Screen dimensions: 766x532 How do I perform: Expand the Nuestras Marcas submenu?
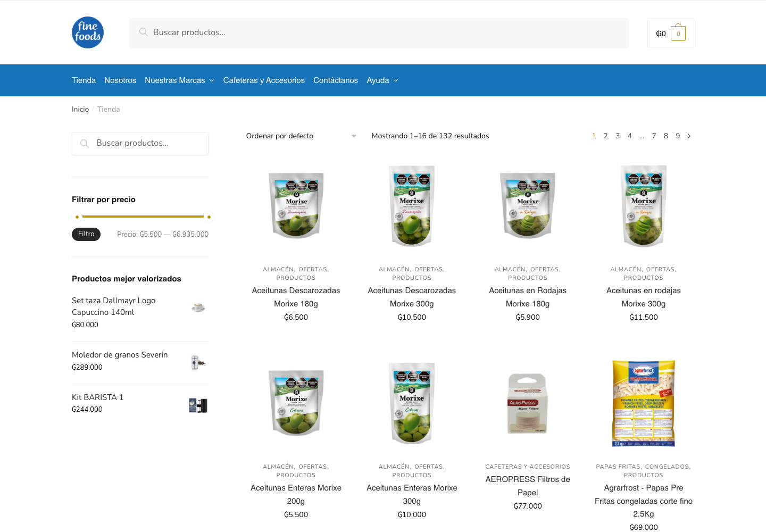212,80
